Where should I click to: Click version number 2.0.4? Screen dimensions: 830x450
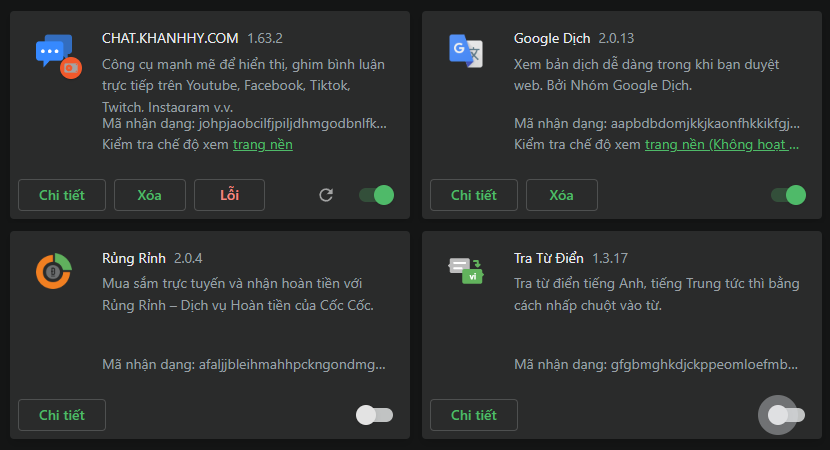(188, 258)
